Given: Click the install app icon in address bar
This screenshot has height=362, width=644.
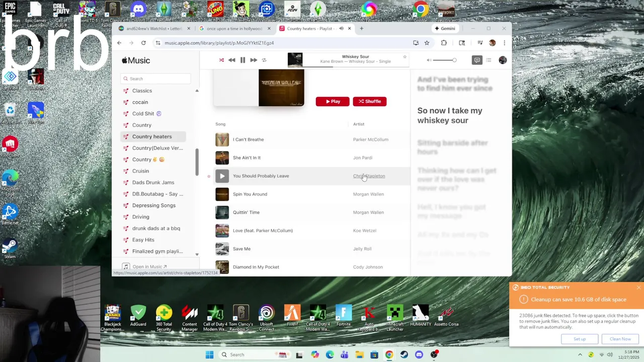Looking at the screenshot, I should [416, 43].
